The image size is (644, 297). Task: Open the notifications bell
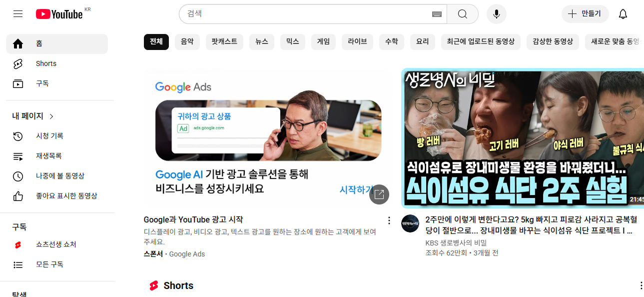click(x=623, y=14)
